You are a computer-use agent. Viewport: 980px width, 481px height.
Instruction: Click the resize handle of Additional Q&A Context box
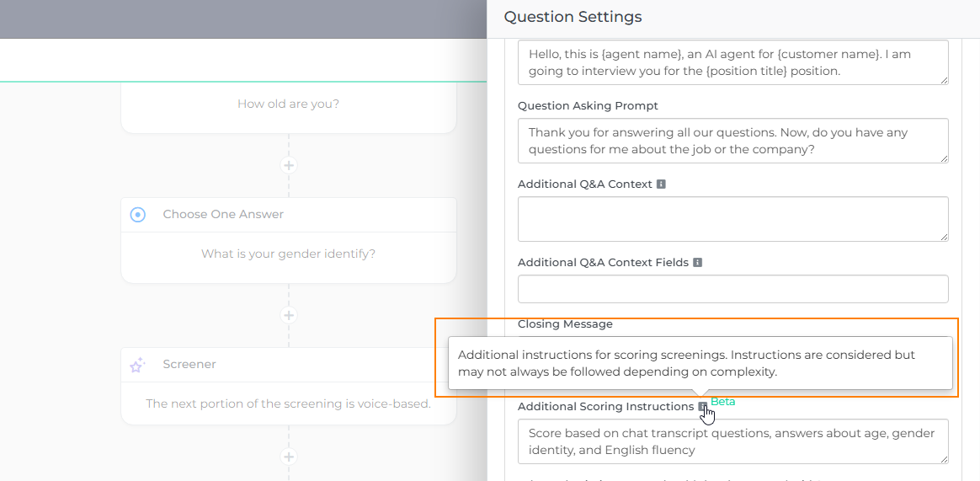[x=944, y=237]
